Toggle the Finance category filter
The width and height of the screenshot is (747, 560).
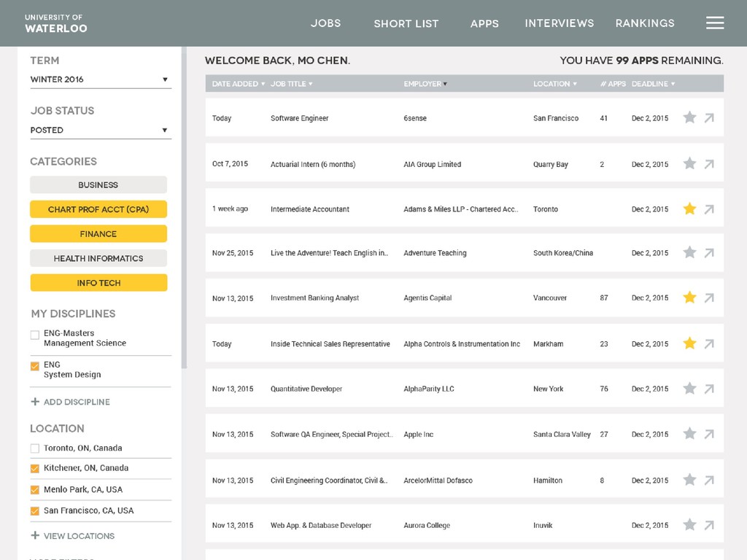98,234
